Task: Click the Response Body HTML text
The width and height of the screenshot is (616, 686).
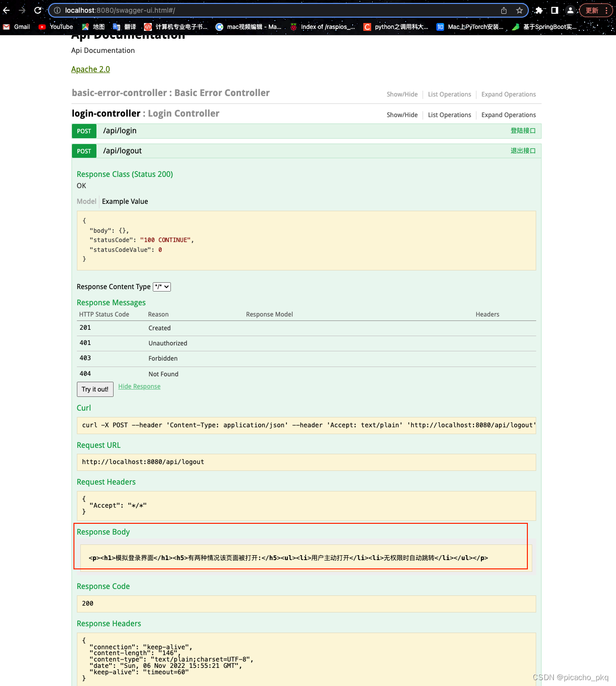Action: (288, 558)
